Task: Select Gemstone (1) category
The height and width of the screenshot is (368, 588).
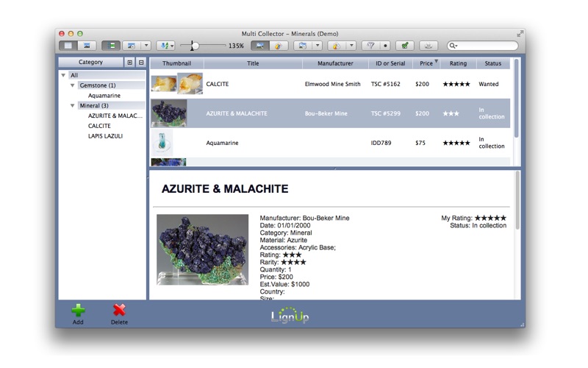Action: click(x=98, y=85)
